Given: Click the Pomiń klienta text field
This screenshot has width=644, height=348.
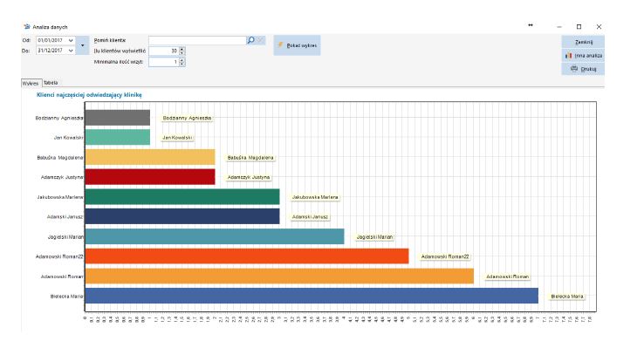Looking at the screenshot, I should point(197,40).
